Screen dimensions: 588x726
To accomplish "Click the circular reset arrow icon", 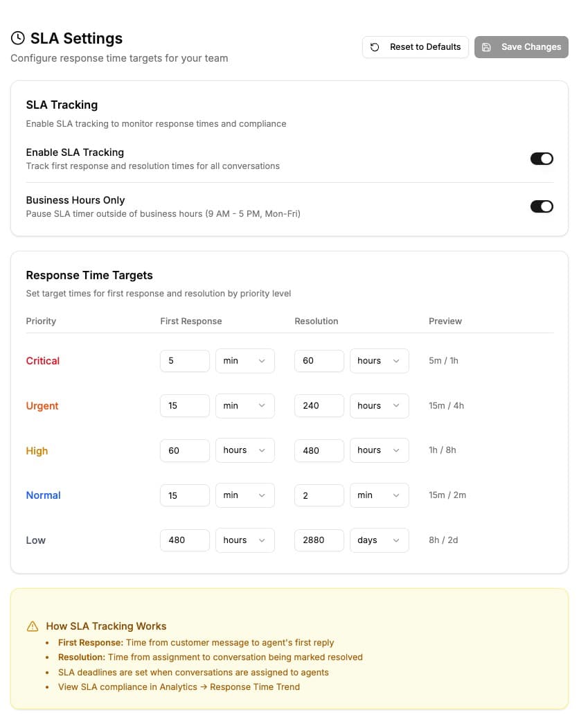I will point(375,47).
